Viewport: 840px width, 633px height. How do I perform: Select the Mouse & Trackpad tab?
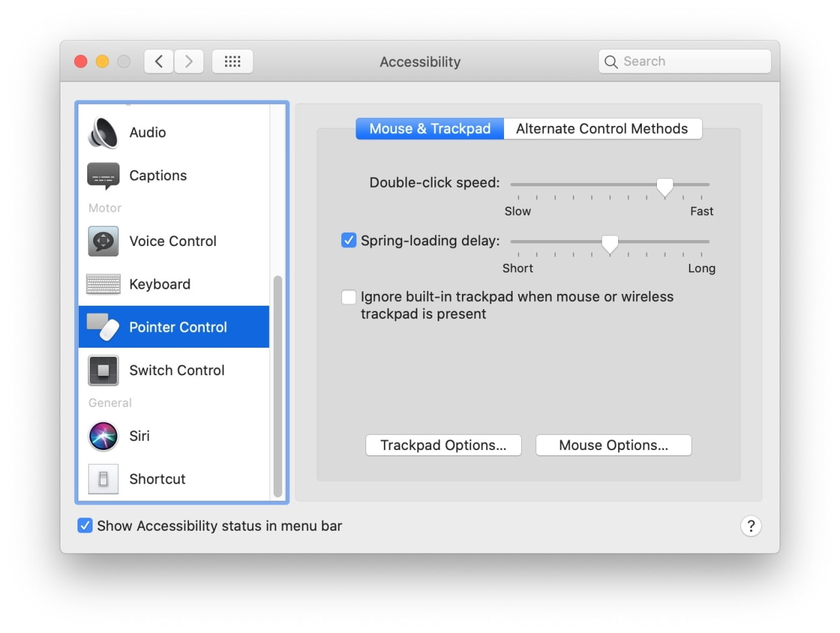click(x=430, y=129)
